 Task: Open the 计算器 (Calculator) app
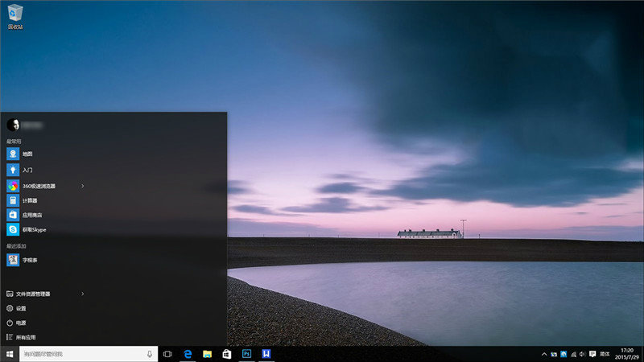pyautogui.click(x=29, y=200)
